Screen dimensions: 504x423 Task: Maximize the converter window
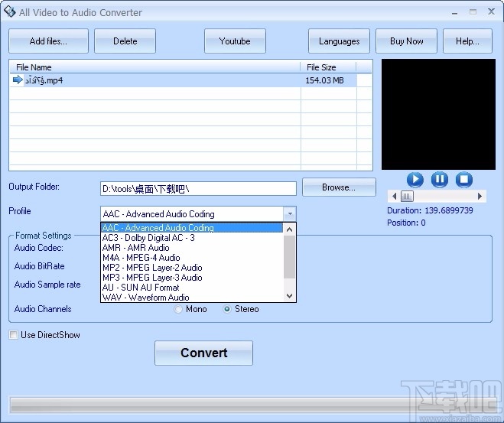coord(473,12)
